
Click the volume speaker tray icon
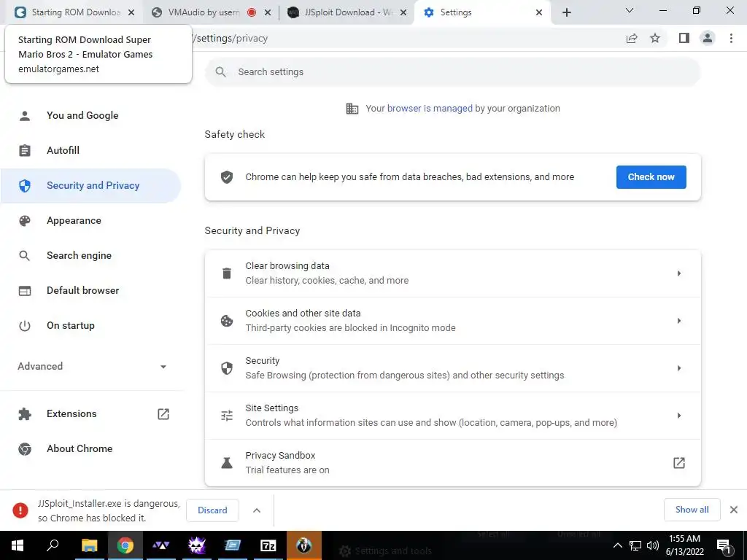tap(652, 545)
